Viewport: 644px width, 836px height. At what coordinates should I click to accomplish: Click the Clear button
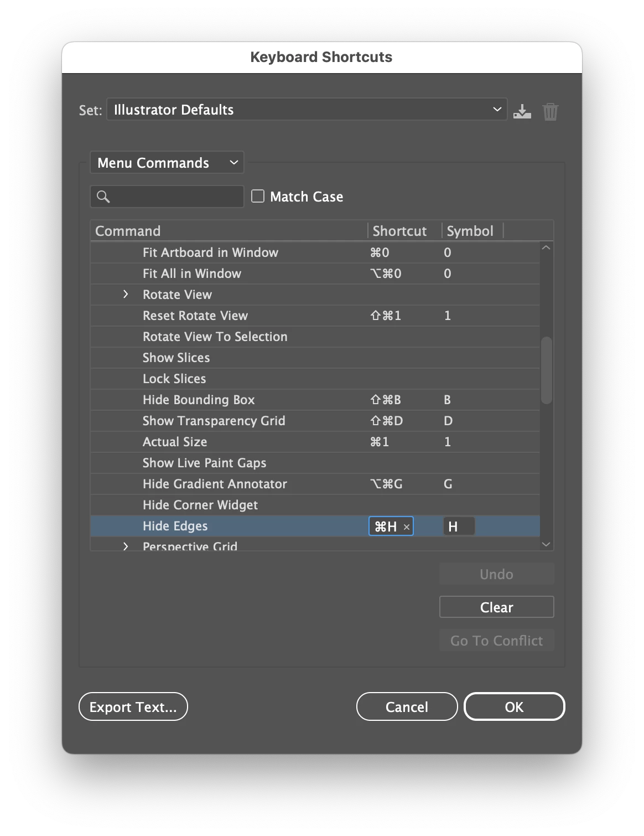[x=496, y=607]
